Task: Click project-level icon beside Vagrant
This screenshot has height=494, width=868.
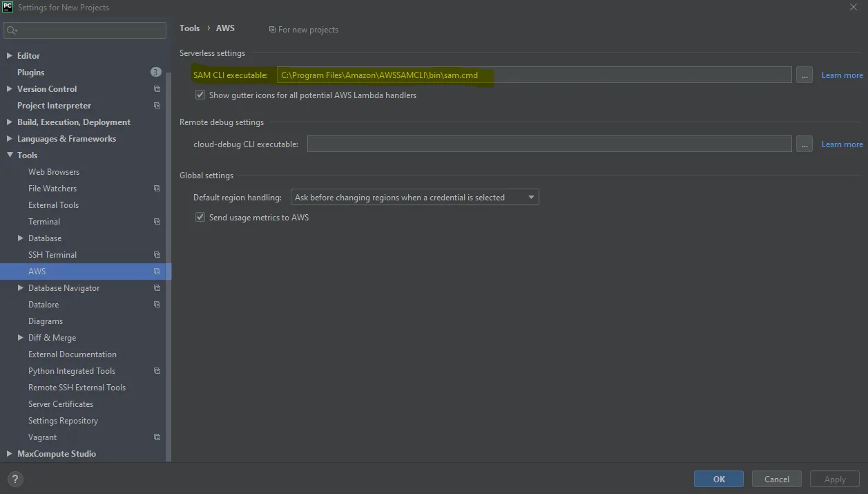Action: click(x=157, y=437)
